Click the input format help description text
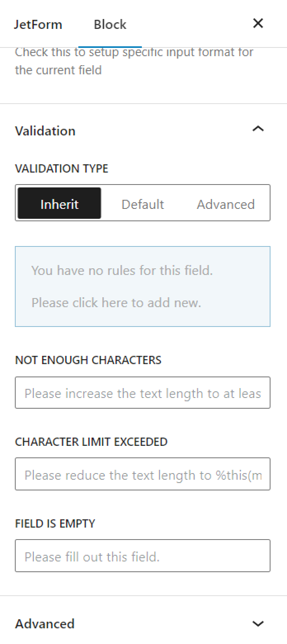The image size is (287, 644). click(134, 61)
